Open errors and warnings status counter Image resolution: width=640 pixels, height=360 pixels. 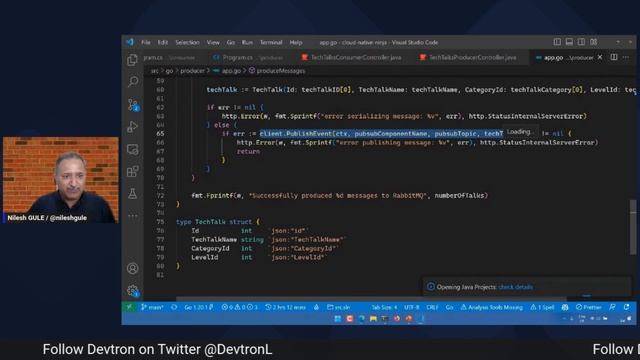pos(240,307)
